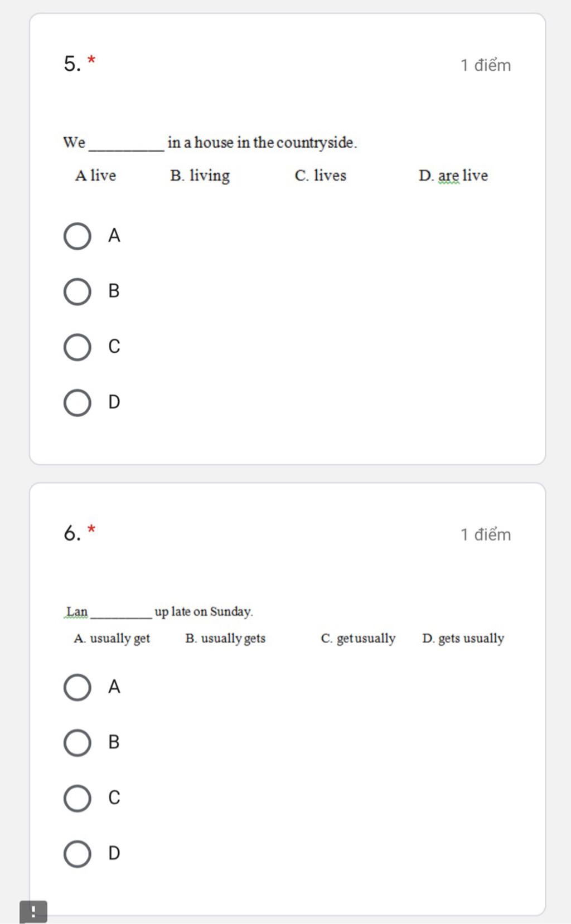571x924 pixels.
Task: Click the "1 điểm" label of question 6
Action: tap(485, 534)
